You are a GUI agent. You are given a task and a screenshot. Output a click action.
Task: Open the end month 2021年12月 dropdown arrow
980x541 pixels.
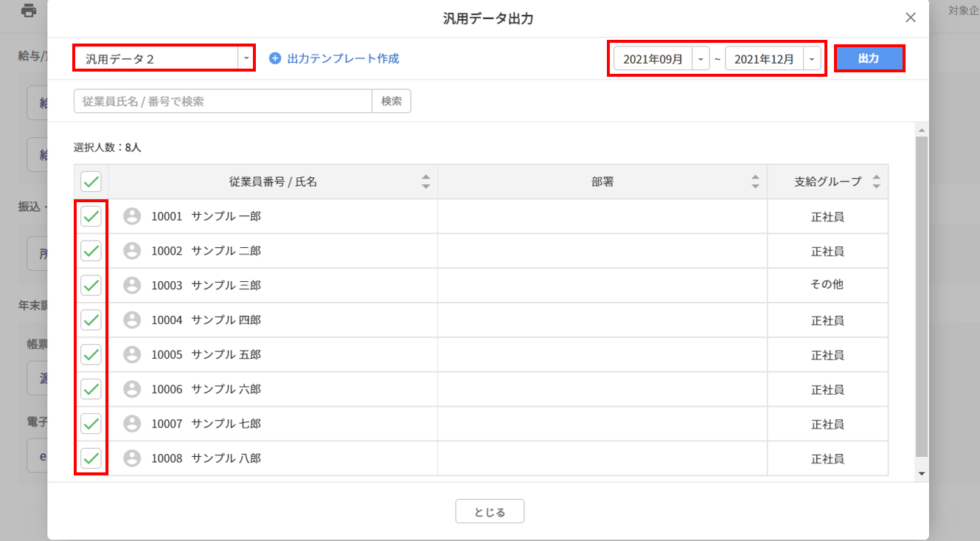pos(812,59)
